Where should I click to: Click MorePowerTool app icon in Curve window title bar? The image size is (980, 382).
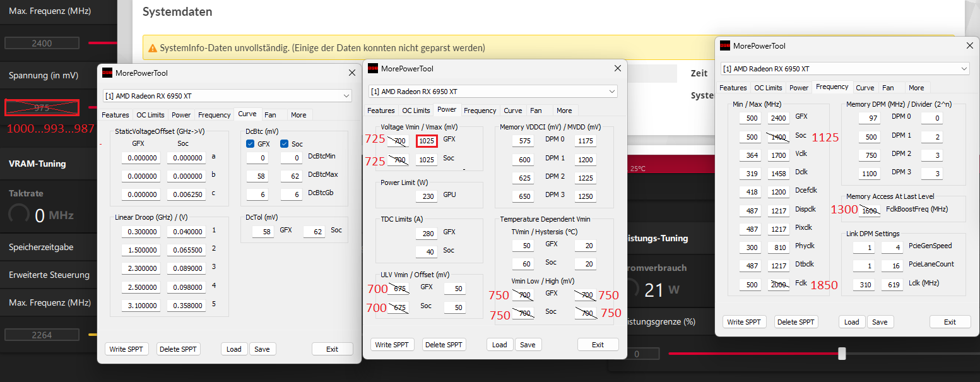(x=107, y=73)
